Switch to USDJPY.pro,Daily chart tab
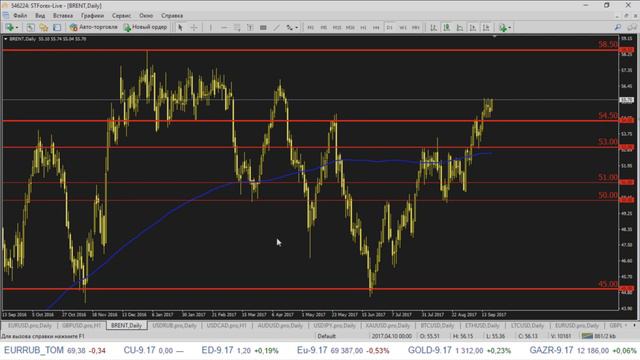Screen dimensions: 640x360 [x=334, y=325]
